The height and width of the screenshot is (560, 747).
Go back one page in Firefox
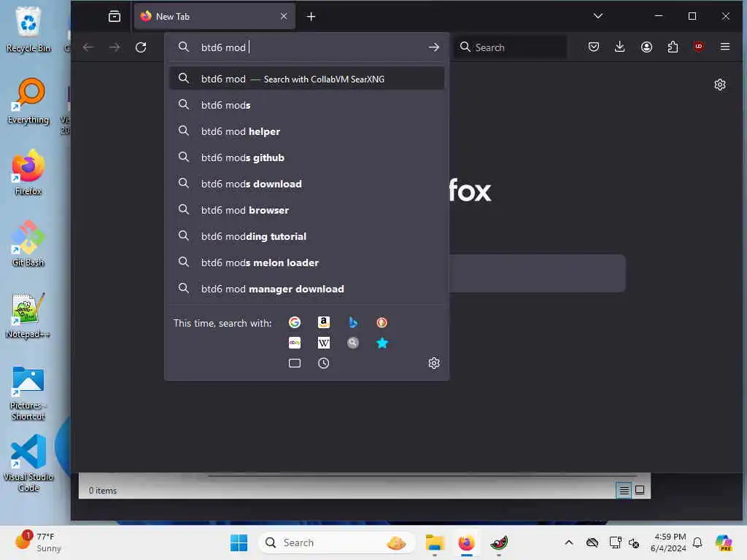88,47
